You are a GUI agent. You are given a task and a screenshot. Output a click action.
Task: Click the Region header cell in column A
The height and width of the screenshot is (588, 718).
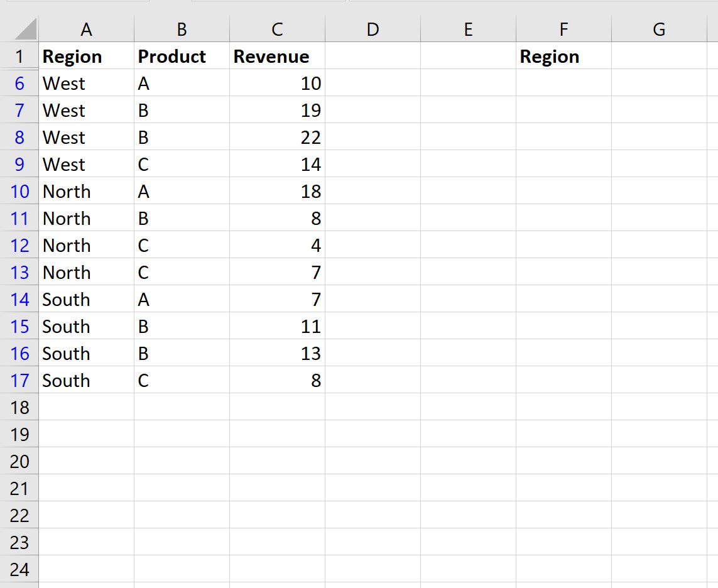point(86,56)
